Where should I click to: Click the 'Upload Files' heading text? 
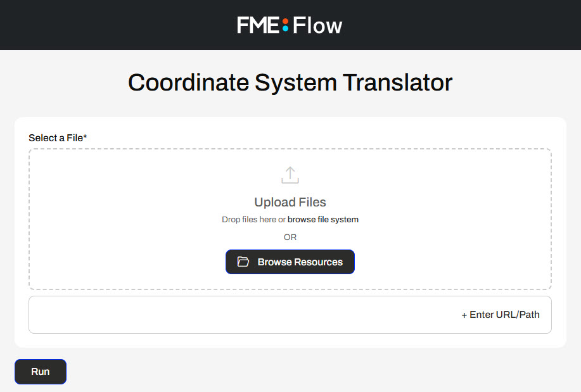[x=290, y=203]
